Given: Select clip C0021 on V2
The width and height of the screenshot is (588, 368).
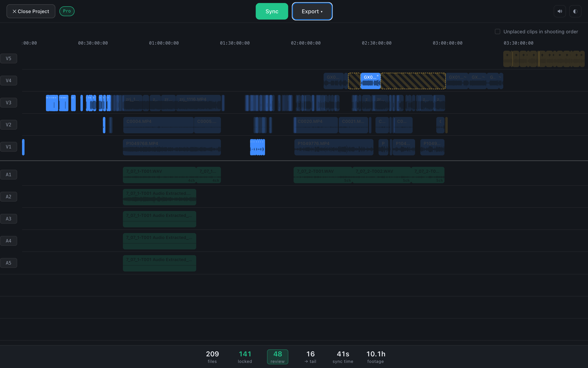Looking at the screenshot, I should tap(353, 125).
